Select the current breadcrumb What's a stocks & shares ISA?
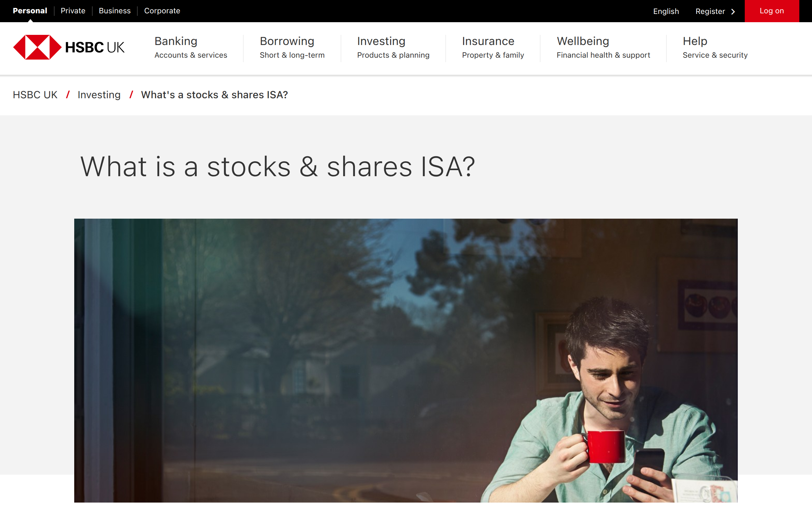This screenshot has width=812, height=507. coord(214,95)
